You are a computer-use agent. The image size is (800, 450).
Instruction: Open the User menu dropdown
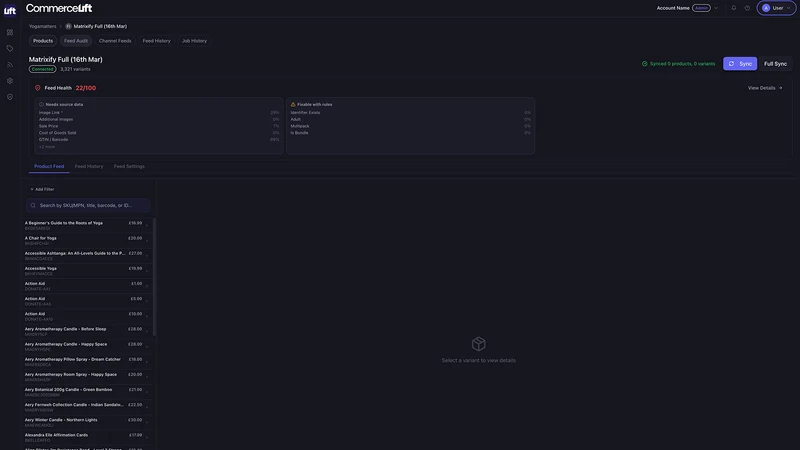777,8
